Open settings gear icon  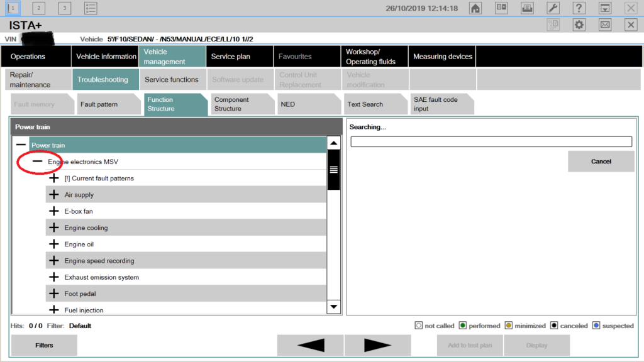coord(579,25)
